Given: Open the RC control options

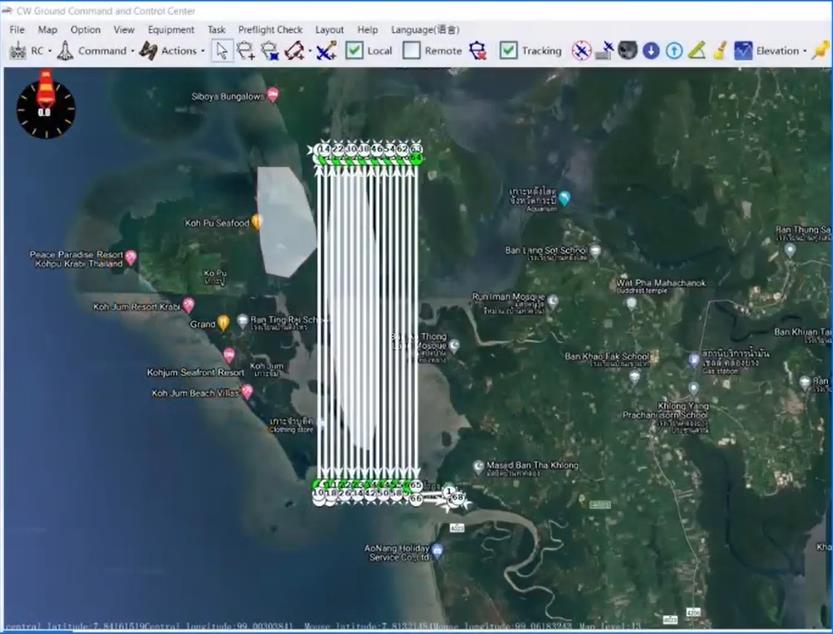Looking at the screenshot, I should (36, 50).
